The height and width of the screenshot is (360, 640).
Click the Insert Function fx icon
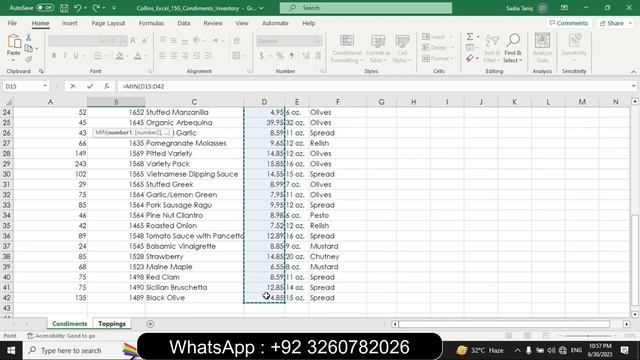[107, 86]
